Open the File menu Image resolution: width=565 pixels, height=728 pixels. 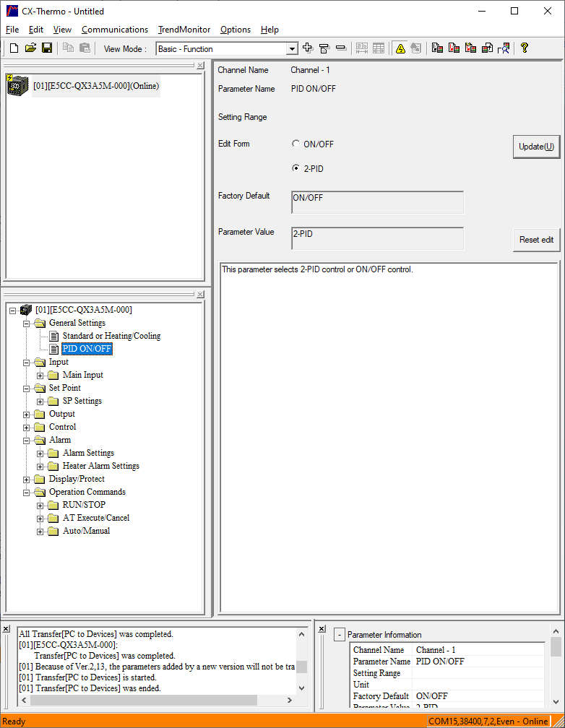tap(12, 29)
